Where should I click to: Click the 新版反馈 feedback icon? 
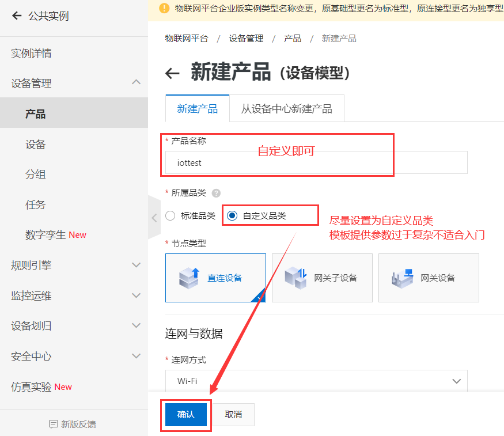tap(54, 424)
